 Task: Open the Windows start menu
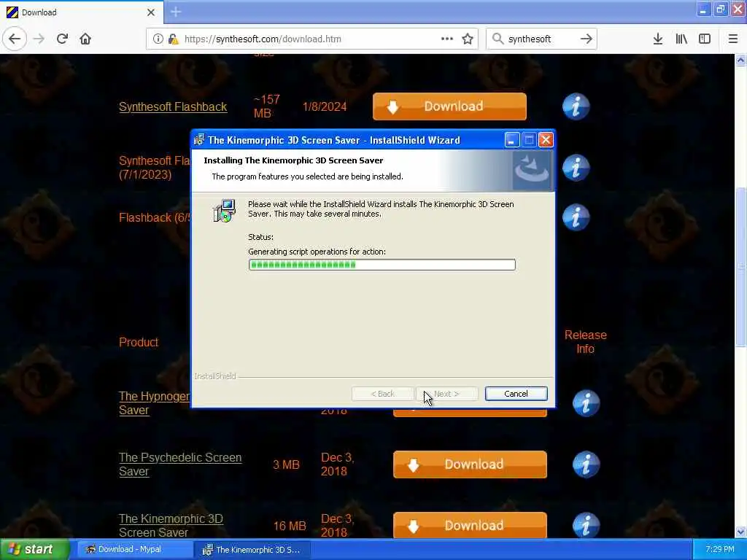[34, 549]
